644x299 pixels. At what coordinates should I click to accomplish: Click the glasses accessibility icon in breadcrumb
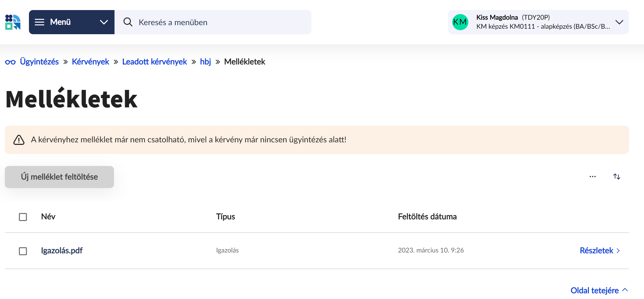coord(10,62)
